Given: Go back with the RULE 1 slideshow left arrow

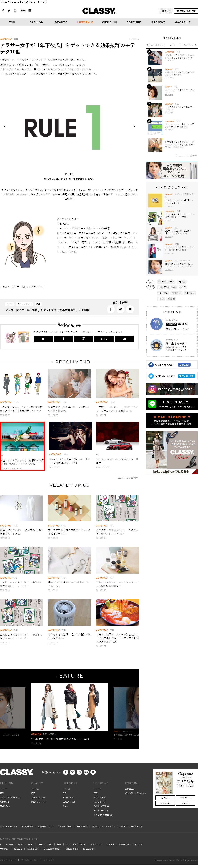Looking at the screenshot, I should click(4, 126).
